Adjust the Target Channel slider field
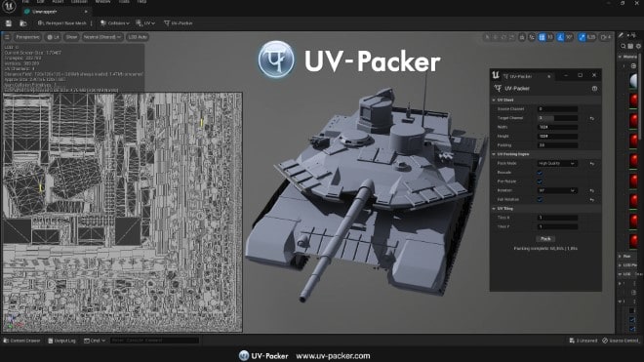Image resolution: width=644 pixels, height=362 pixels. (558, 118)
